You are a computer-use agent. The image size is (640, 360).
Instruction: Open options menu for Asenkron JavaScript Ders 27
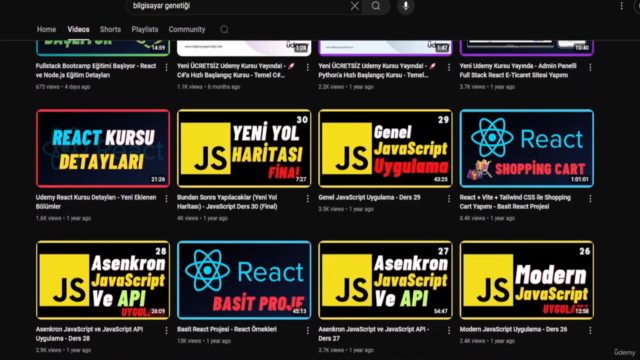(449, 330)
